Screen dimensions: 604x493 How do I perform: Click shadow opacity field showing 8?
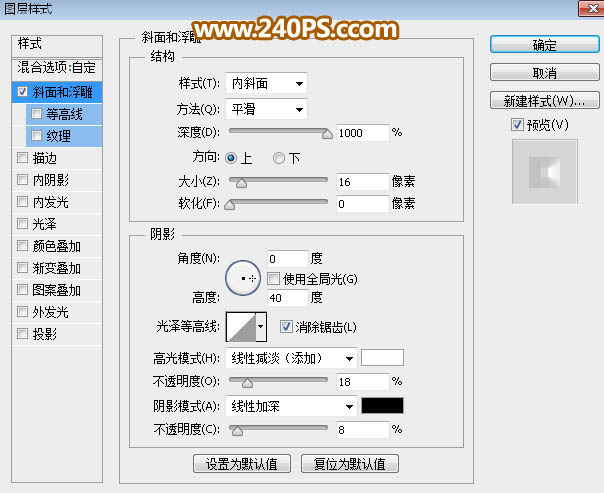362,429
